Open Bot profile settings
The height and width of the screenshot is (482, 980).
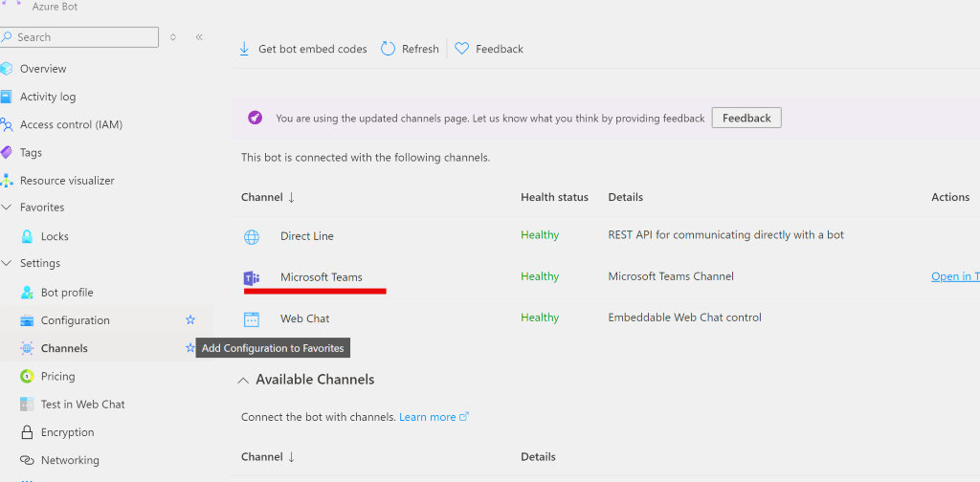coord(67,293)
